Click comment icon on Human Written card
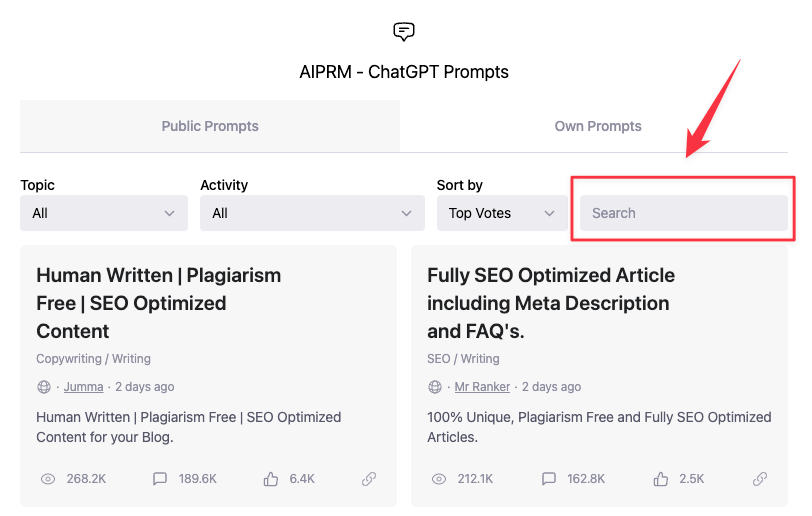The width and height of the screenshot is (812, 516). point(160,479)
